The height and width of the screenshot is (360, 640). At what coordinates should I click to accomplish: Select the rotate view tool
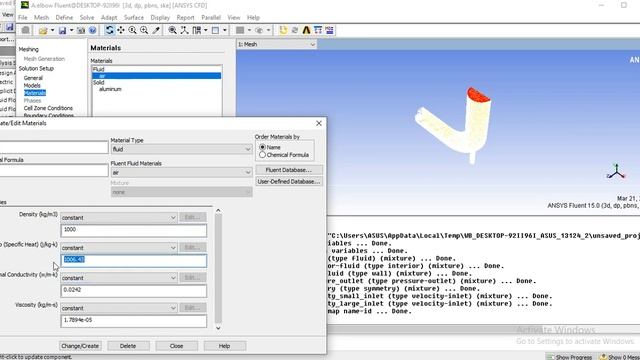point(109,30)
